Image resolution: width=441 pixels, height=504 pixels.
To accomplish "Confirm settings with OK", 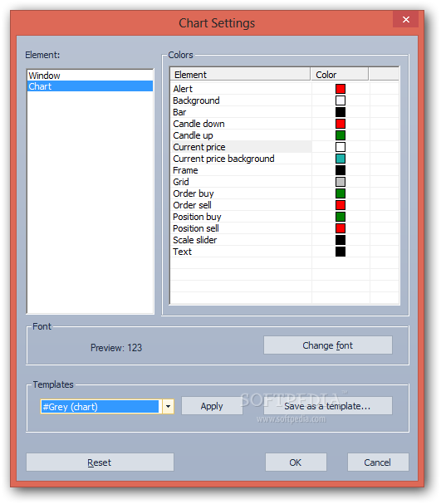I will [296, 462].
